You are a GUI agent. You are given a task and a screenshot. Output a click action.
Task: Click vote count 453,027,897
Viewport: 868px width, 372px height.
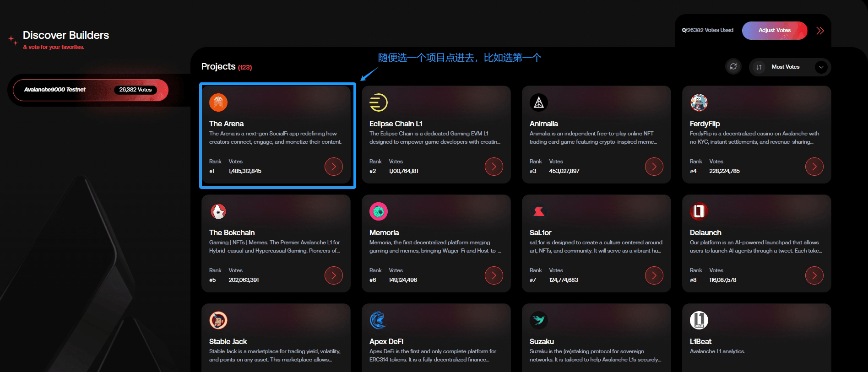click(x=564, y=171)
